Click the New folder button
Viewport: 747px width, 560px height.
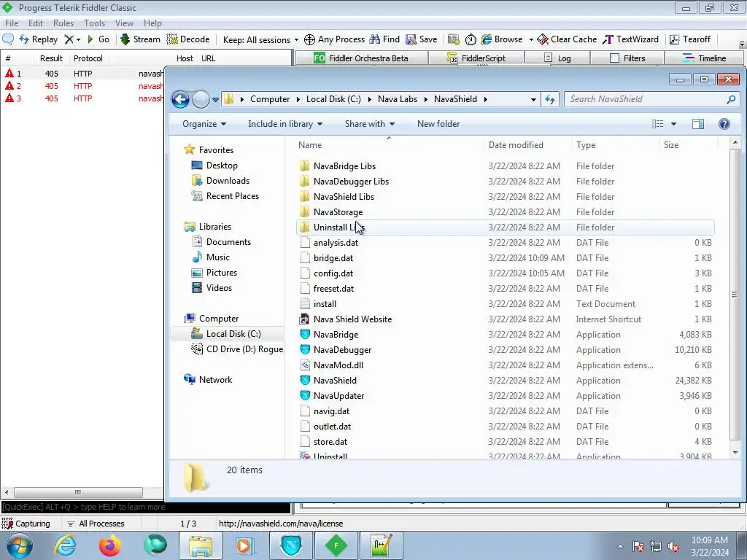[438, 124]
